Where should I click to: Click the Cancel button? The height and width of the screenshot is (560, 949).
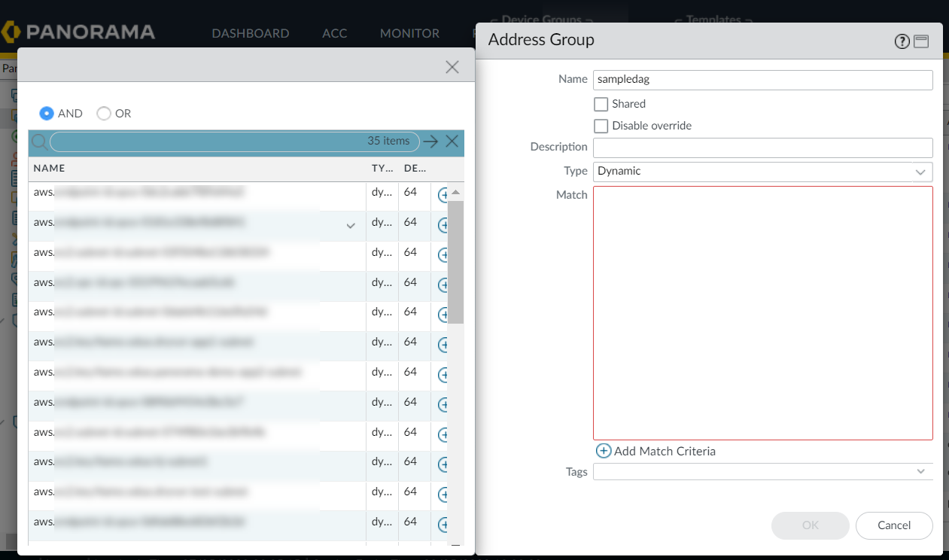pos(894,525)
